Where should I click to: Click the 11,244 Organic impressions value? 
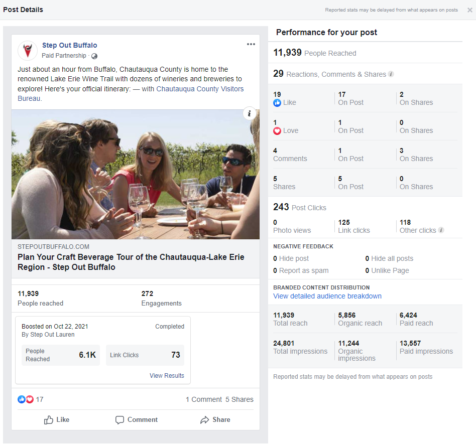coord(348,343)
